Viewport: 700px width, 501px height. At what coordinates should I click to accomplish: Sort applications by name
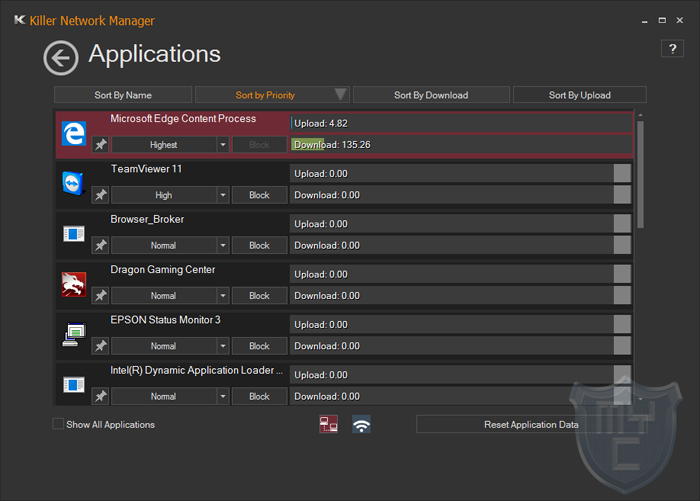pos(123,95)
